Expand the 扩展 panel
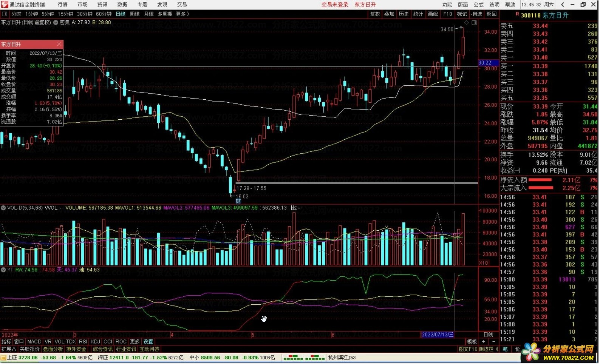This screenshot has width=600, height=364. coord(8,349)
